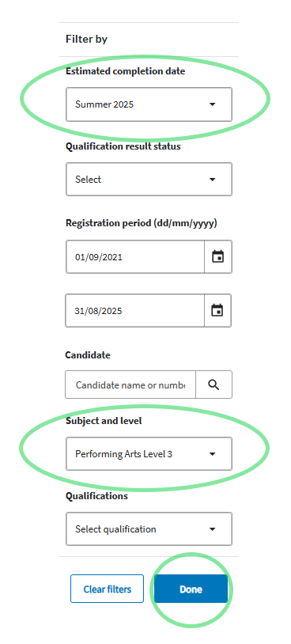The width and height of the screenshot is (291, 644).
Task: Click the Done button
Action: [191, 589]
